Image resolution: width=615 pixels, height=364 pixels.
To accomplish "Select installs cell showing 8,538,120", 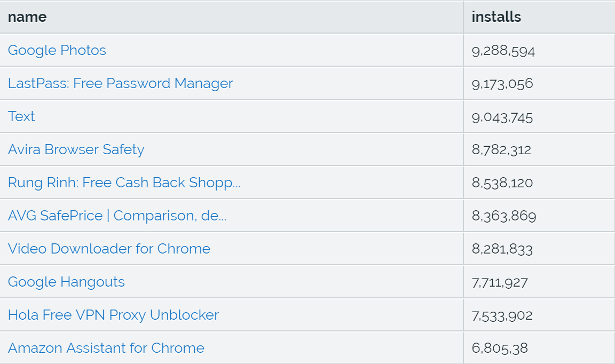I will [539, 183].
